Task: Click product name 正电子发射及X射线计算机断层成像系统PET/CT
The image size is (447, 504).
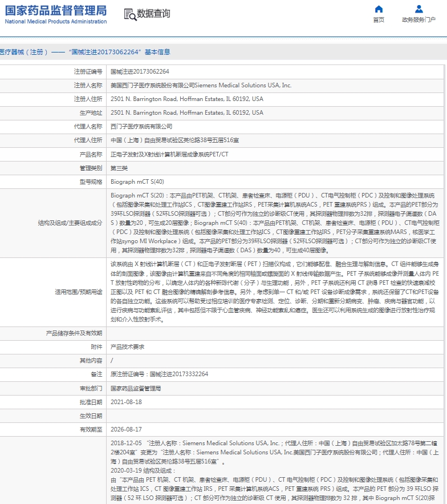Action: pyautogui.click(x=169, y=155)
